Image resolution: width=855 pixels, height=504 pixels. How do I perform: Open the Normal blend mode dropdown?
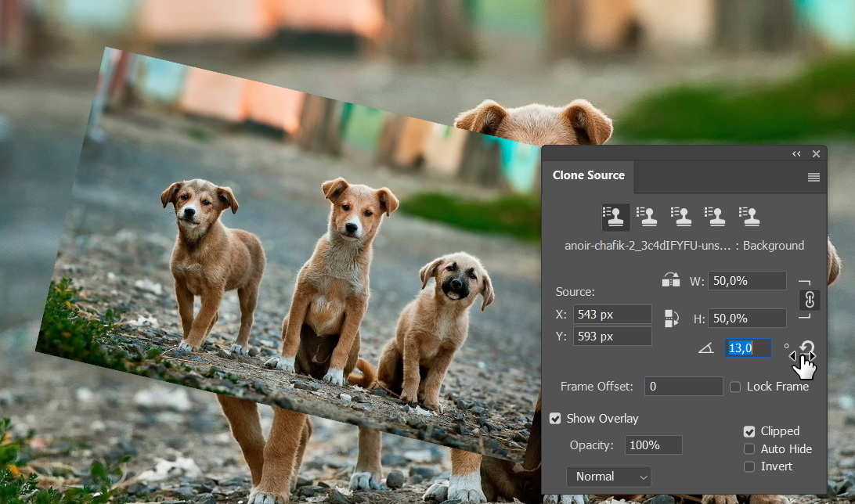pyautogui.click(x=608, y=477)
